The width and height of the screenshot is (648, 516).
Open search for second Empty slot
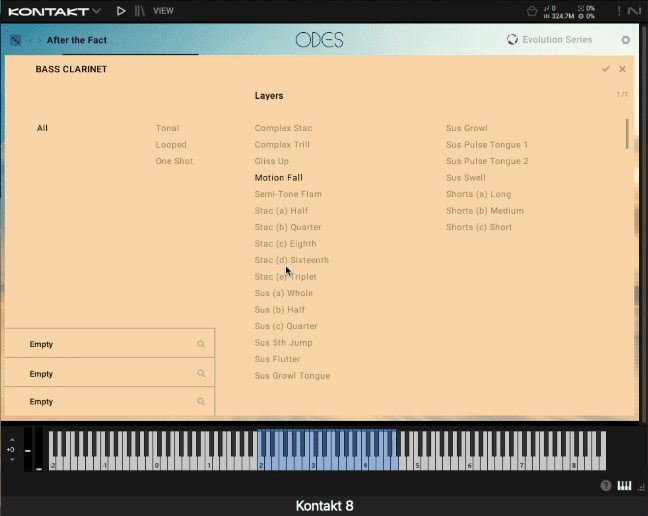[201, 373]
